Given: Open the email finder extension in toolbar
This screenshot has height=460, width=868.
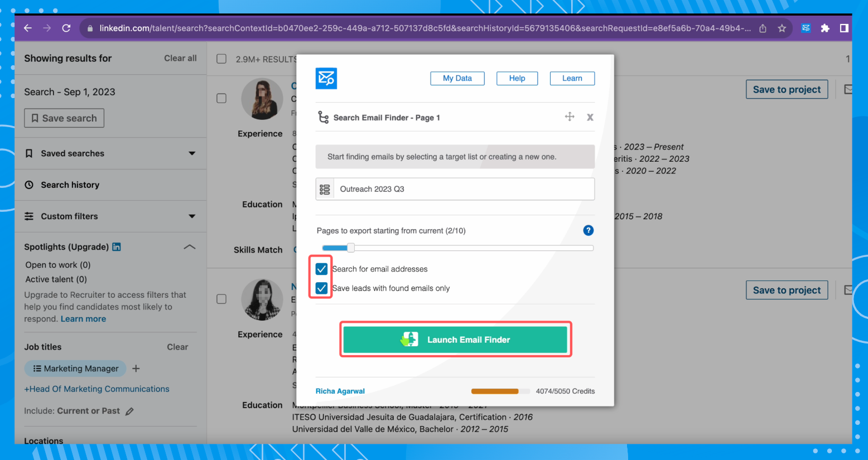Looking at the screenshot, I should 806,28.
